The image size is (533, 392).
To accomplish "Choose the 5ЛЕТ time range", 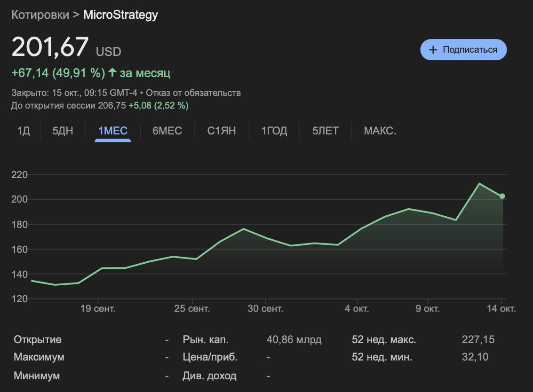I will coord(326,131).
